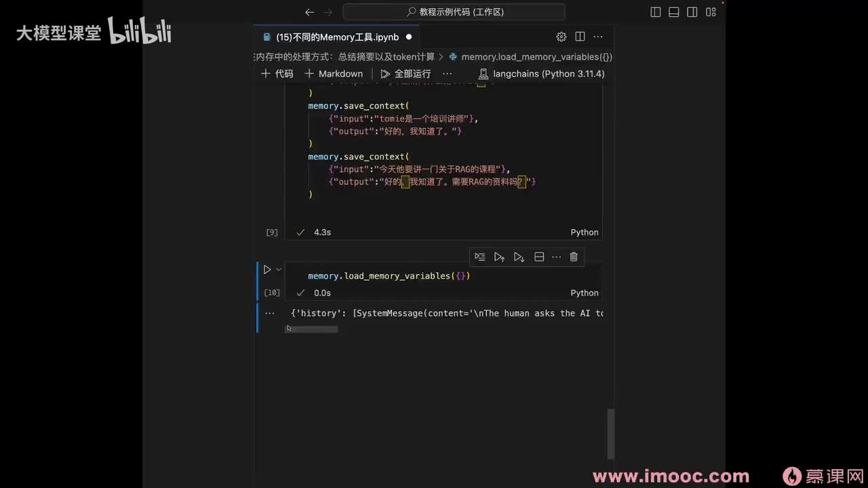Click the line with tomie是一个培训讲师

point(403,119)
